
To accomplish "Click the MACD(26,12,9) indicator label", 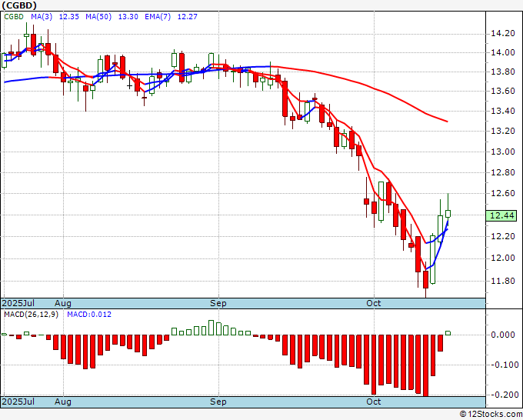I will (x=31, y=315).
